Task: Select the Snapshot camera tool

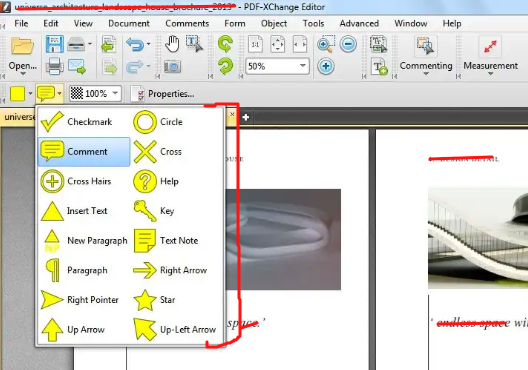Action: (x=172, y=67)
